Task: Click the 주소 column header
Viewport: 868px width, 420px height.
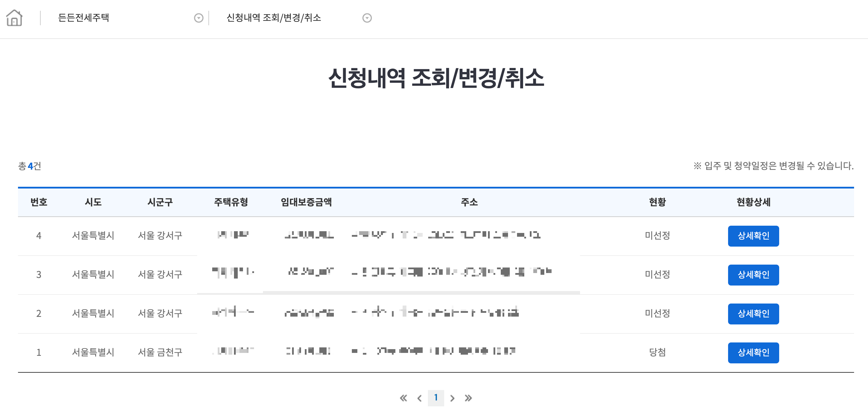Action: 469,202
